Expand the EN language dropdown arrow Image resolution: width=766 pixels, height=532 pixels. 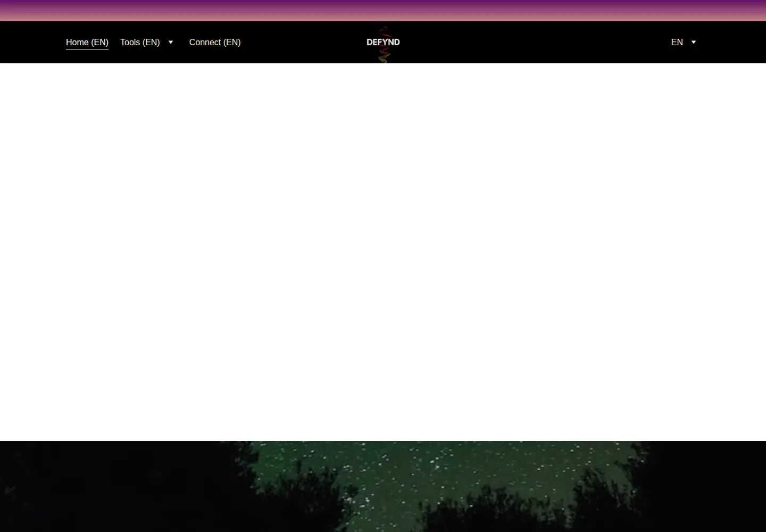click(694, 43)
